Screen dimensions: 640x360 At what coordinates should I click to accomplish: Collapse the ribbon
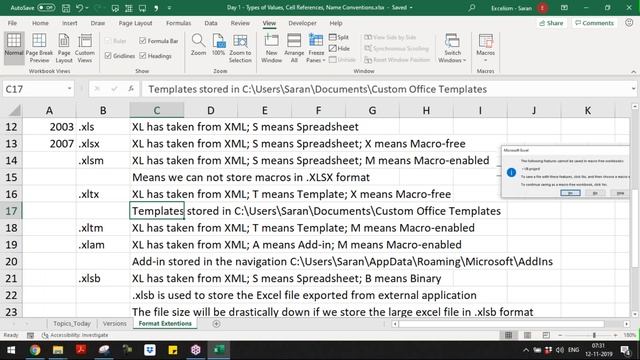pyautogui.click(x=633, y=71)
